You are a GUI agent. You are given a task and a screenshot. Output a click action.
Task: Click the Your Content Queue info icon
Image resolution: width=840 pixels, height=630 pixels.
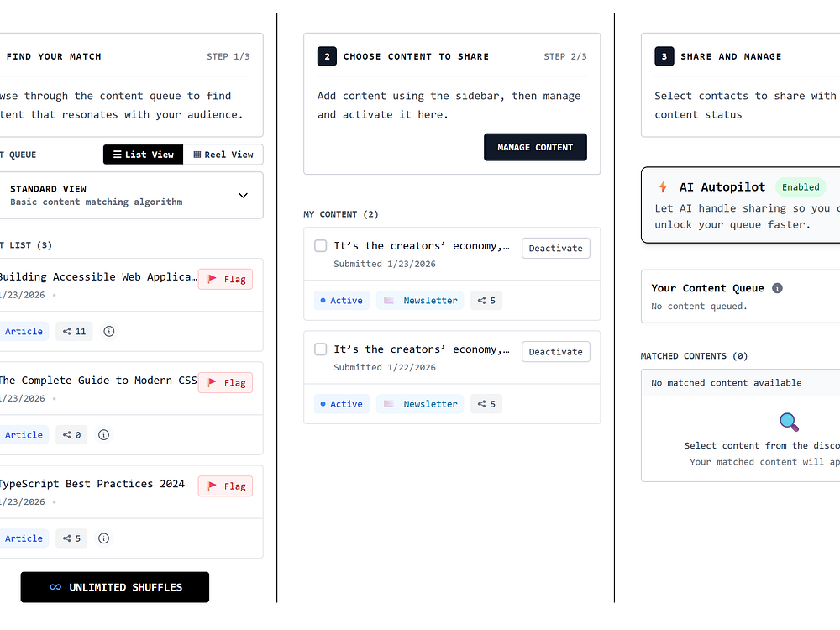[777, 288]
